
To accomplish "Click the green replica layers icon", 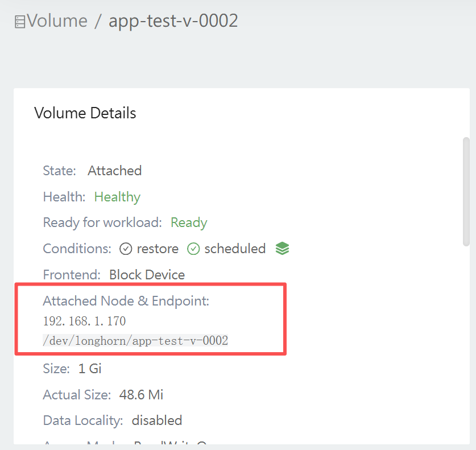I will point(282,249).
